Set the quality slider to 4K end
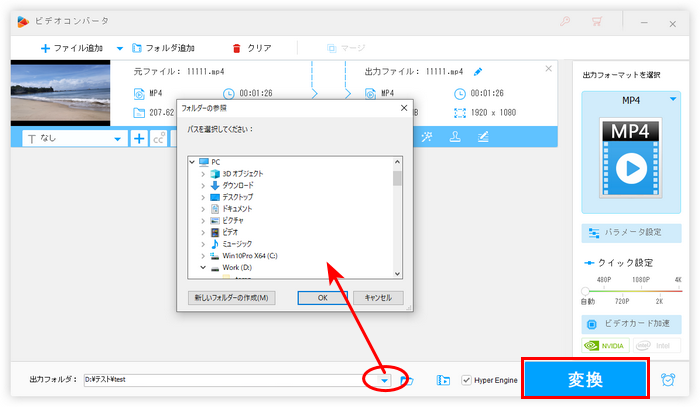 [x=680, y=291]
